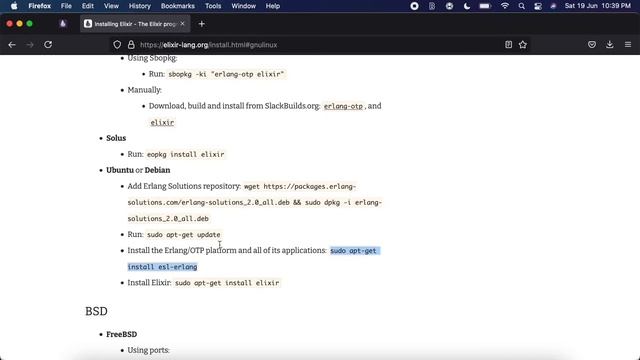Bookmark this page with the star
640x360 pixels.
[523, 45]
